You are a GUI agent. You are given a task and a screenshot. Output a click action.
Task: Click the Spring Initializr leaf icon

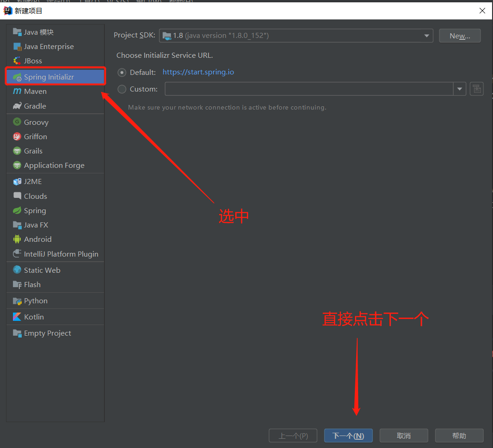[17, 77]
